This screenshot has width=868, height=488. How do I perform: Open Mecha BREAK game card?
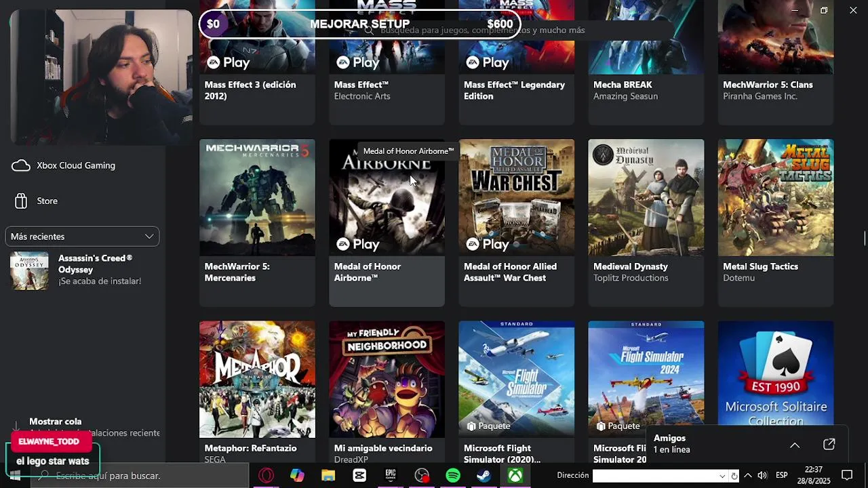tap(646, 61)
